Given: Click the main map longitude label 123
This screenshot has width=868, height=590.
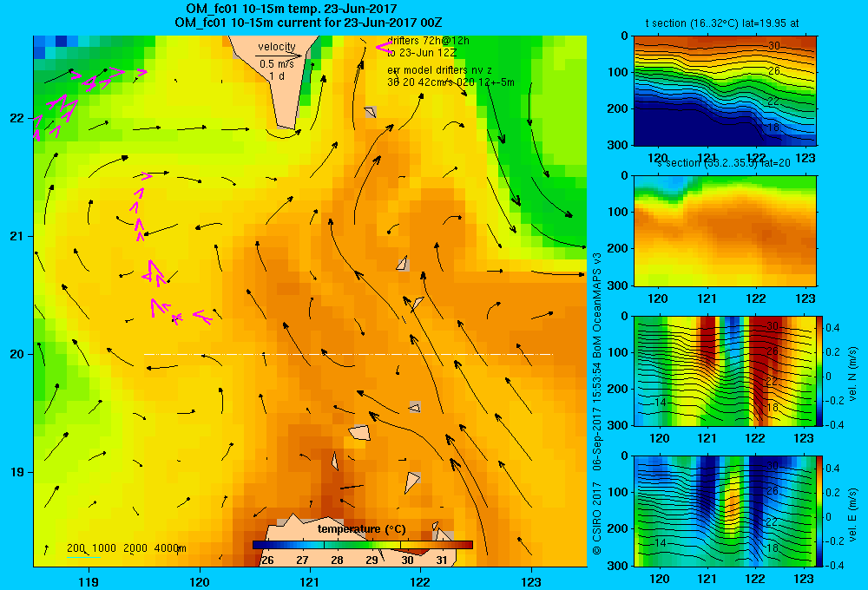Looking at the screenshot, I should [x=531, y=581].
